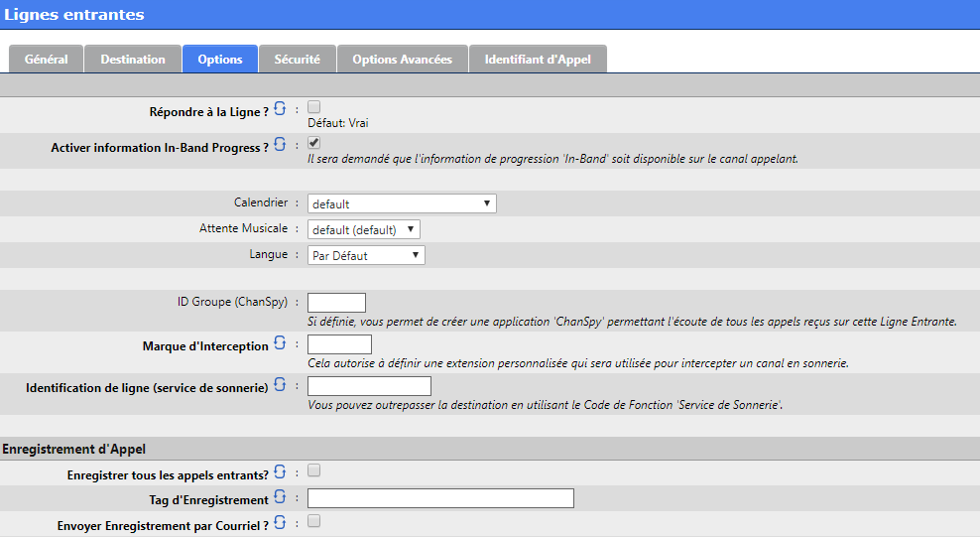Click reset icon beside Activer information In-Band Progress
Screen dimensions: 980x537
point(280,144)
